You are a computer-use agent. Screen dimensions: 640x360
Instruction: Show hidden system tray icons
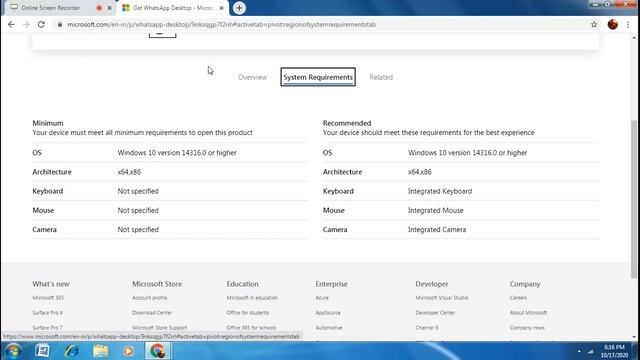[x=579, y=351]
